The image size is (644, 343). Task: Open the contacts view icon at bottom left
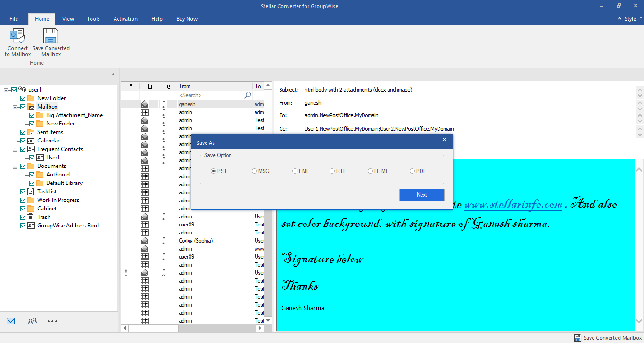[x=32, y=321]
